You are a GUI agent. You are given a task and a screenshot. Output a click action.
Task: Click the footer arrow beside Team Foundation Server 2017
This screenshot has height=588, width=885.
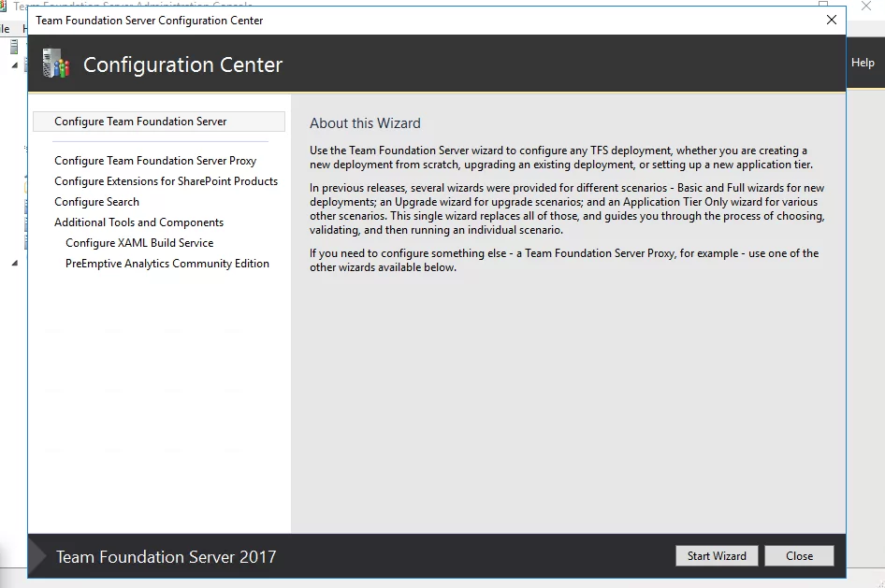37,556
